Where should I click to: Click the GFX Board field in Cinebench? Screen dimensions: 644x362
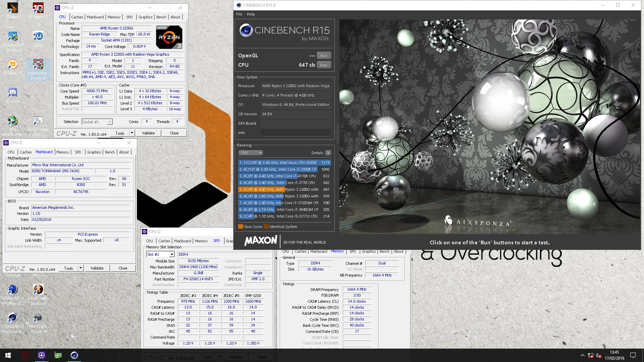click(x=296, y=123)
